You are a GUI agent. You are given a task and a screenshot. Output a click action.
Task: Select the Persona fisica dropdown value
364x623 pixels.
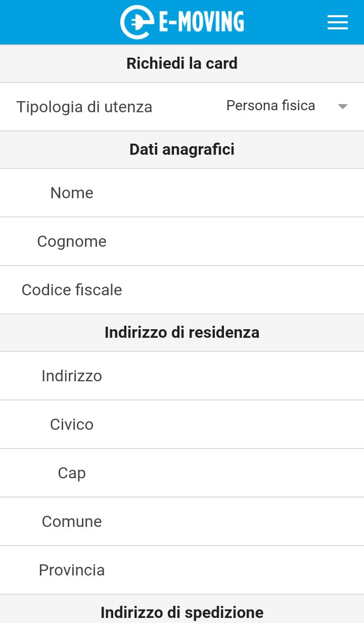click(x=270, y=106)
